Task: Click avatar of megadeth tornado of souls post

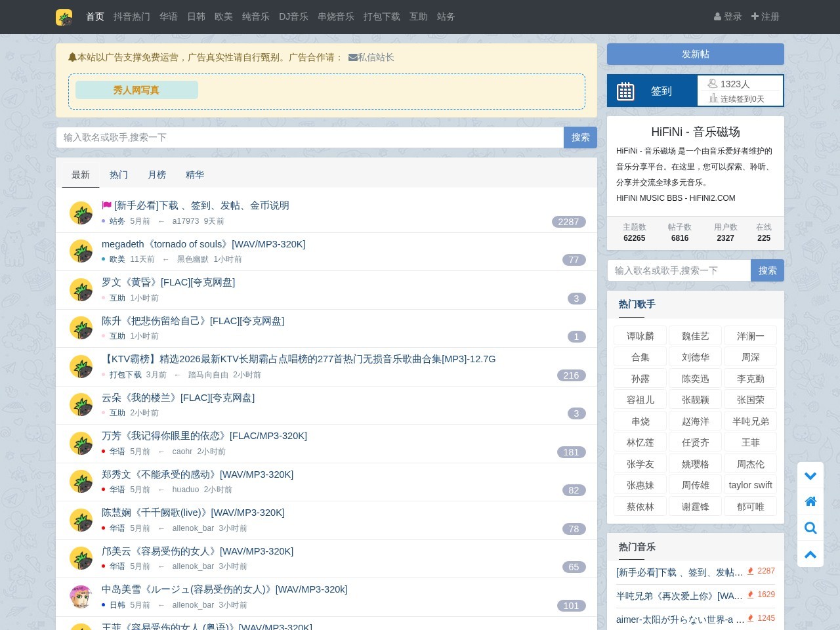Action: point(81,251)
